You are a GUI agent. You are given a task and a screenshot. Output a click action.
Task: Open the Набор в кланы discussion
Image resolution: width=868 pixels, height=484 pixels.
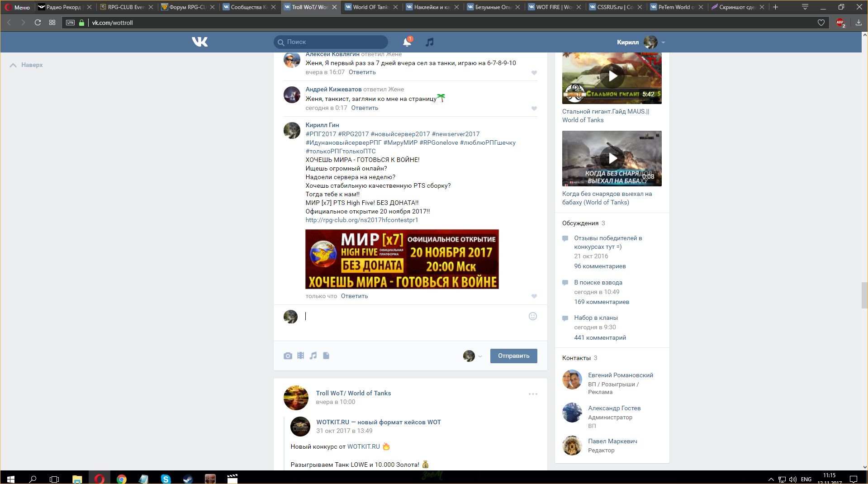click(596, 318)
